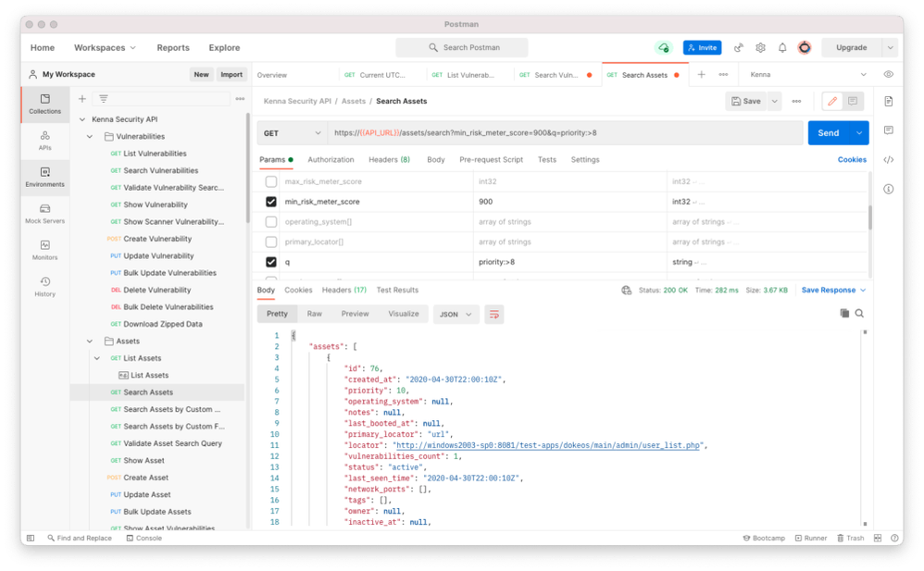Click the user avatar icon
Viewport: 924px width, 571px height.
tap(805, 48)
